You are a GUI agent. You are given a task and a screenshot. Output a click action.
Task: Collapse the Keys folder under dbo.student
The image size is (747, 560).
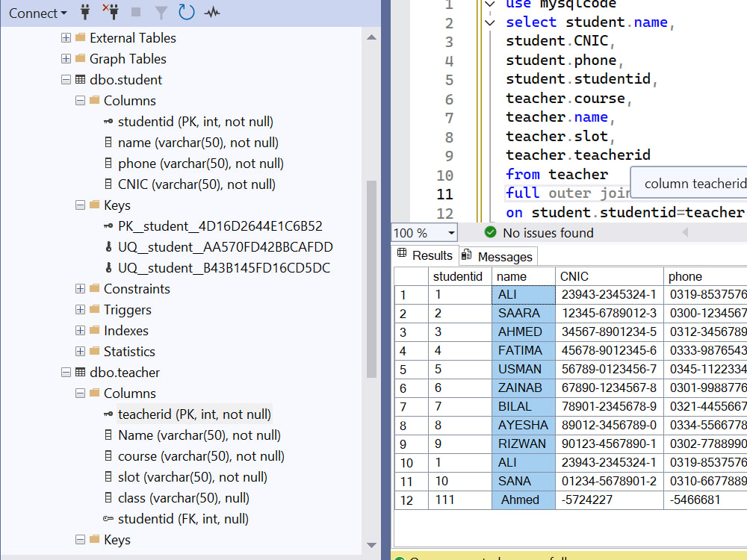click(81, 205)
